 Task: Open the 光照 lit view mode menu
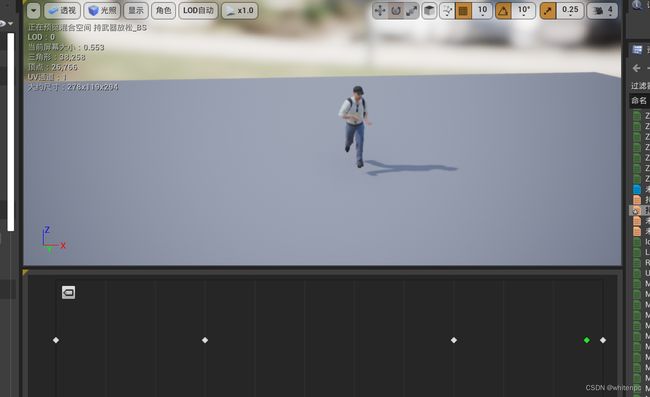coord(102,11)
